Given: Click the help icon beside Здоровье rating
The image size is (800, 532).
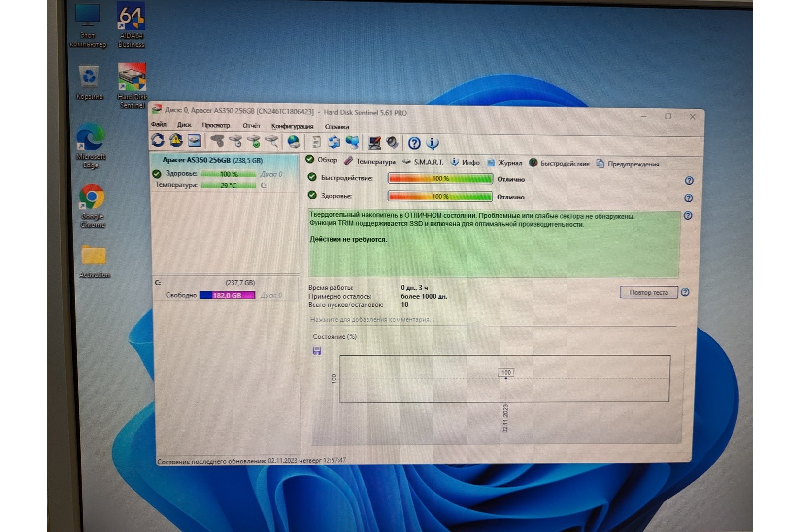Looking at the screenshot, I should [x=689, y=198].
